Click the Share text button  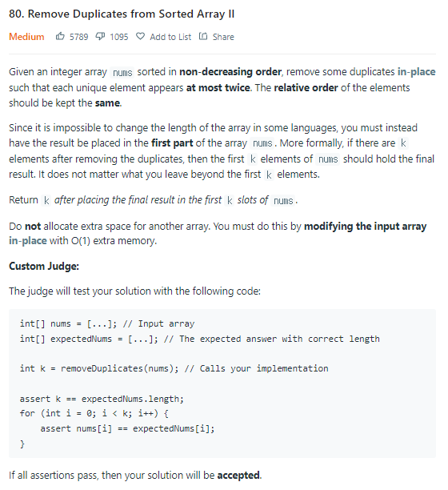click(x=223, y=37)
